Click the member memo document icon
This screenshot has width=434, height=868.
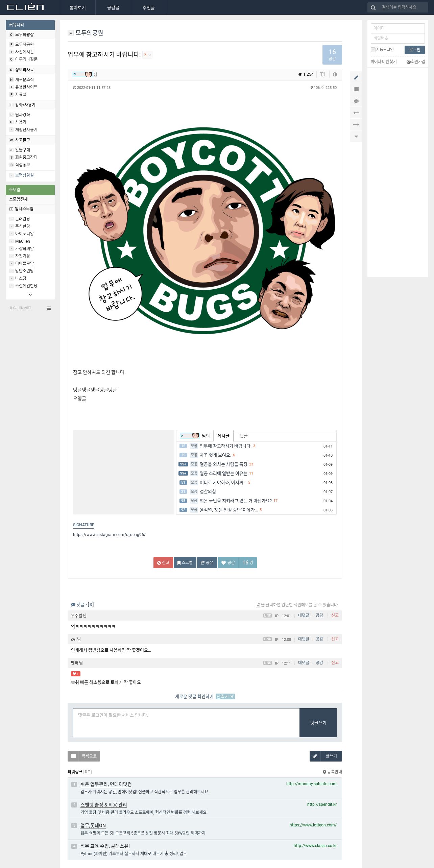pyautogui.click(x=258, y=605)
